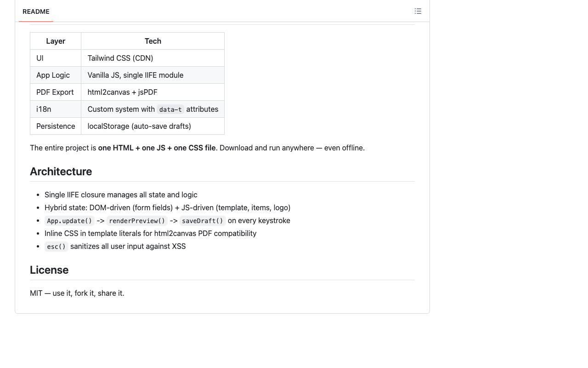Select the README tab

pyautogui.click(x=36, y=11)
